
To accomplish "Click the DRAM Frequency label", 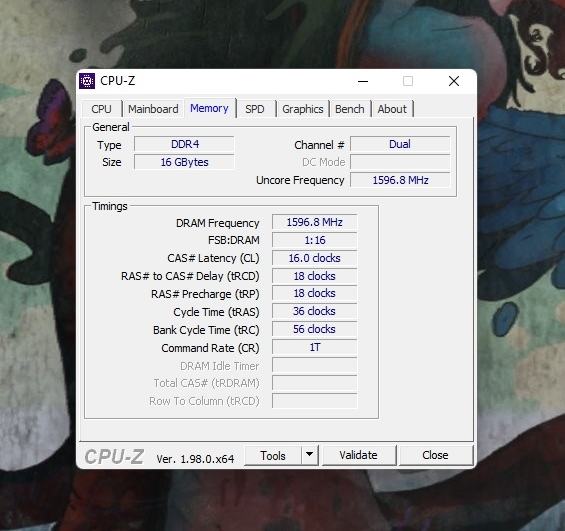I will (218, 223).
